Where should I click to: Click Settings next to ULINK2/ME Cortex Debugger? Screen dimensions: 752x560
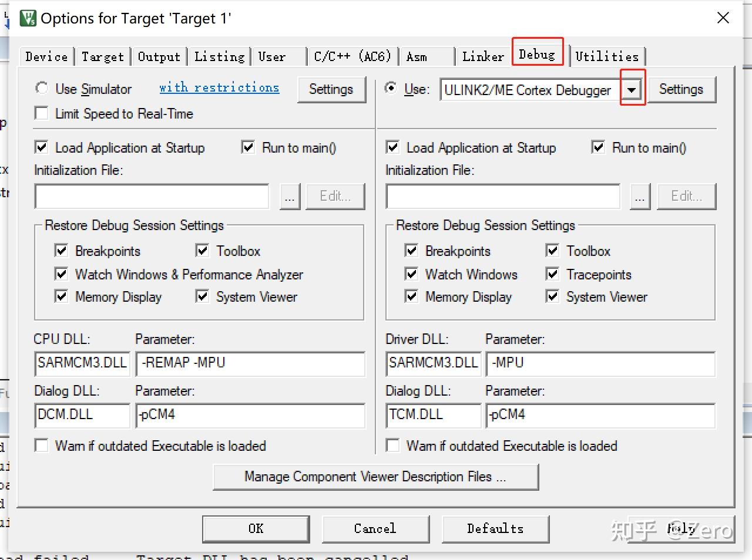pyautogui.click(x=681, y=89)
